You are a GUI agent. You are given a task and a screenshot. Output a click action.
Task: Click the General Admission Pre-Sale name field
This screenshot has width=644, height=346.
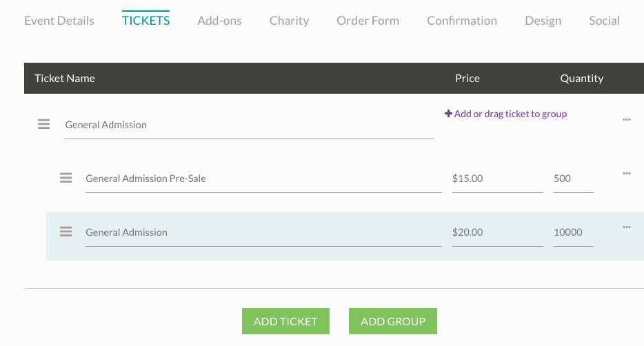(262, 179)
